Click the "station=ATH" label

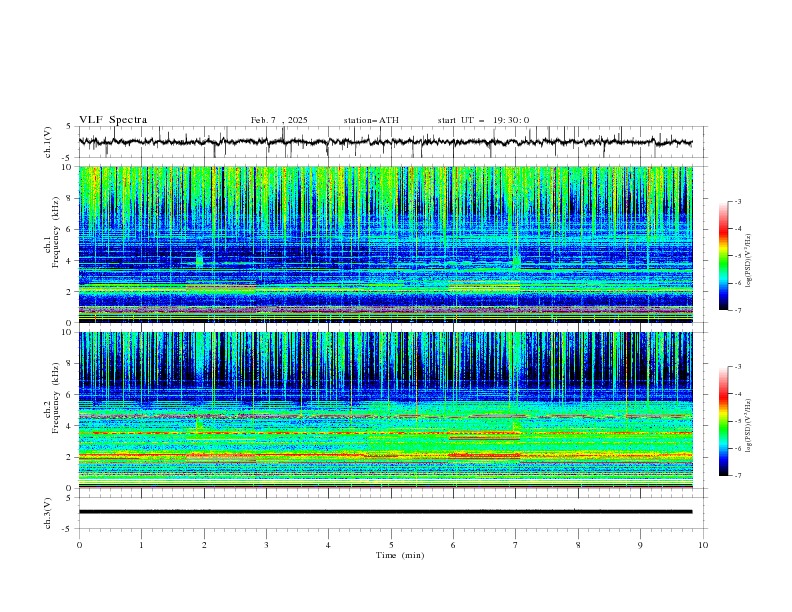click(371, 120)
